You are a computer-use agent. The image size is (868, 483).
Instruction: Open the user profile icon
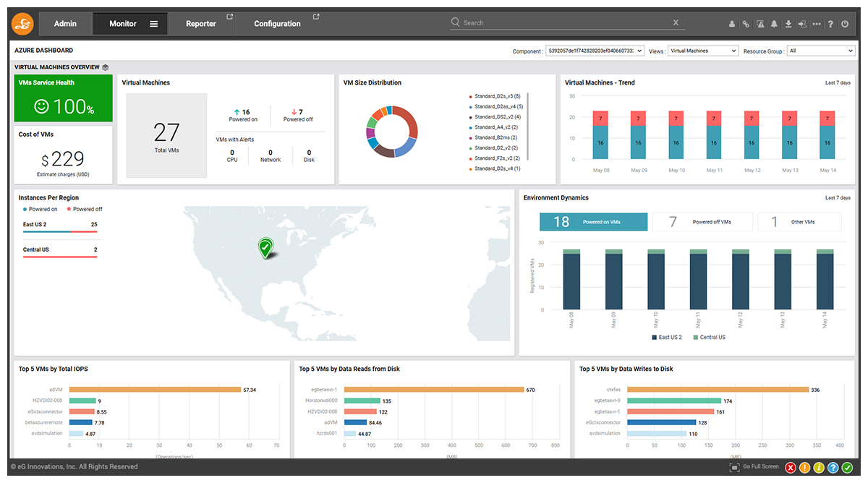[x=732, y=24]
